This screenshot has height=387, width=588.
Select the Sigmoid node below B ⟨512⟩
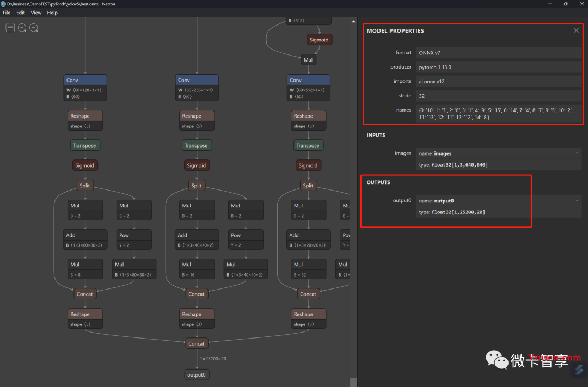319,40
